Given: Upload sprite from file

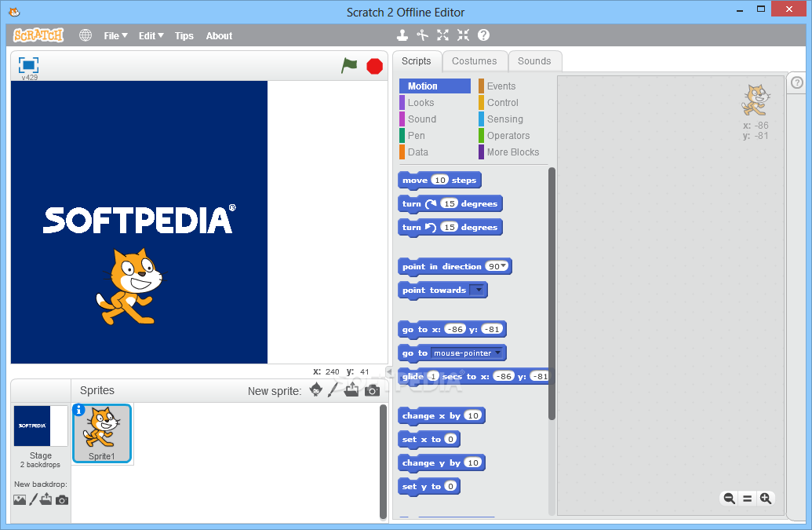Looking at the screenshot, I should click(x=351, y=389).
